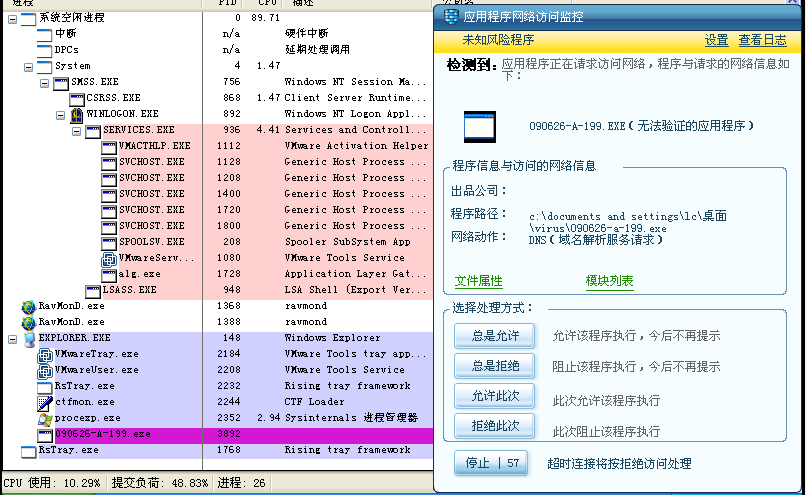Image resolution: width=807 pixels, height=495 pixels.
Task: Click the alg.exe process icon
Action: point(109,275)
